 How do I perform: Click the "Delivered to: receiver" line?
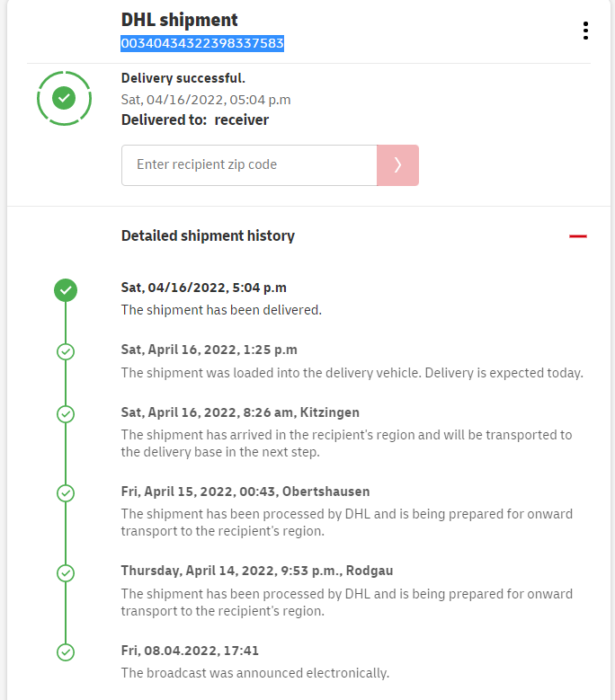[195, 120]
